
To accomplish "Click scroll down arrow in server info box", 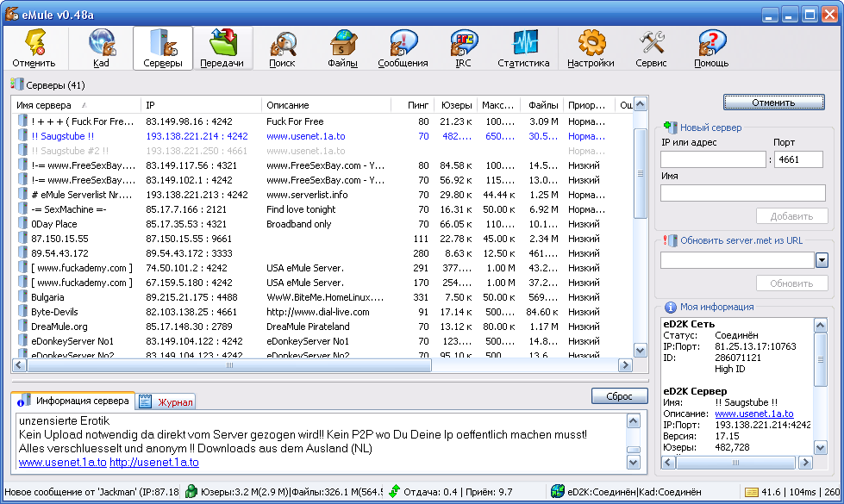I will (634, 462).
